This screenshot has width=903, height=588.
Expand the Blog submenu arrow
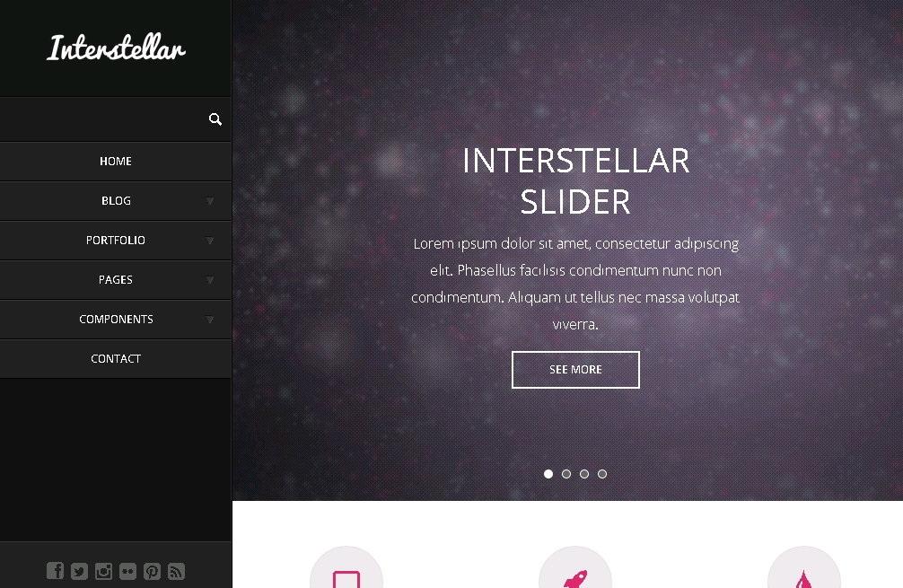click(210, 201)
